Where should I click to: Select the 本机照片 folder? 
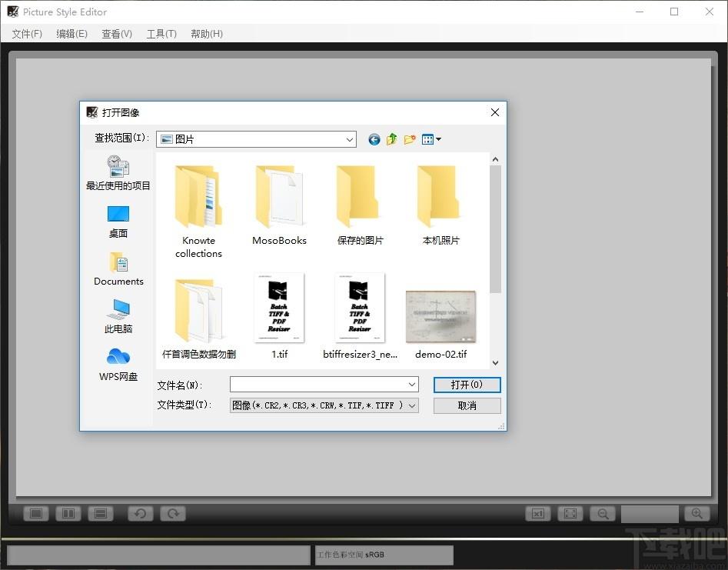click(440, 205)
